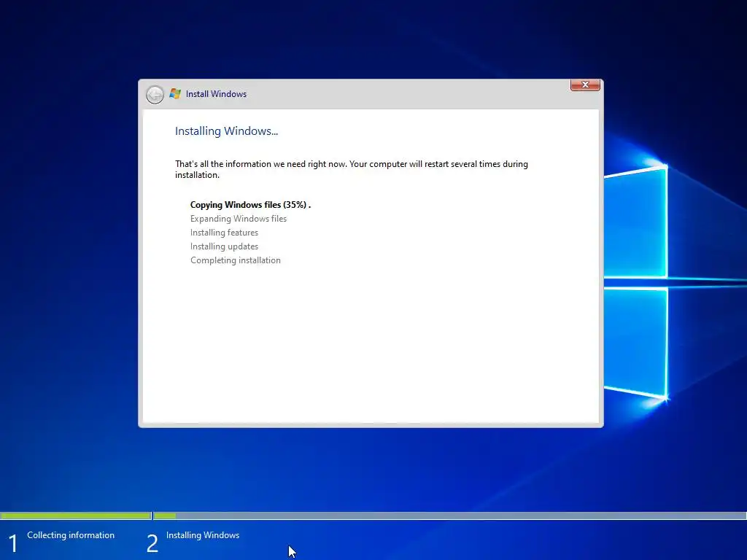Click the 'Install Windows' title text
The image size is (747, 560).
point(216,94)
